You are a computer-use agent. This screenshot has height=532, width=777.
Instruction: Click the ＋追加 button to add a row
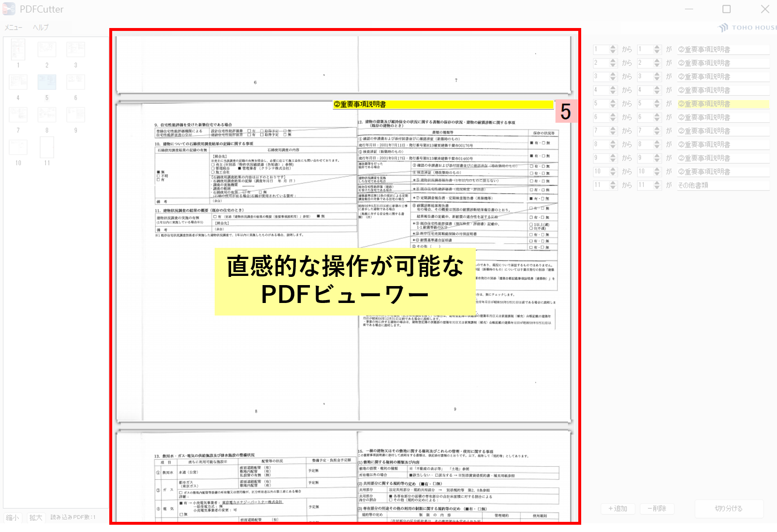click(x=617, y=508)
